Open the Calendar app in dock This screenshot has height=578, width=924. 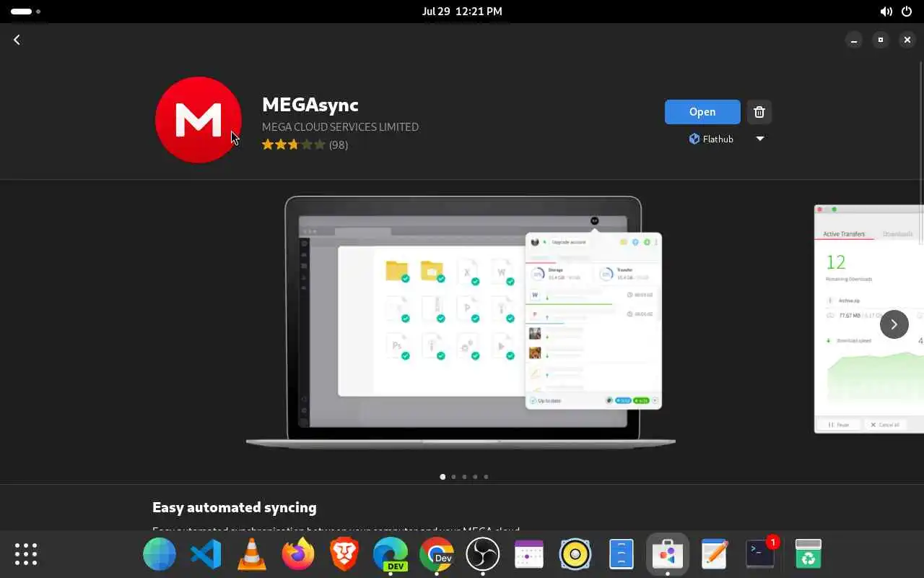coord(529,554)
